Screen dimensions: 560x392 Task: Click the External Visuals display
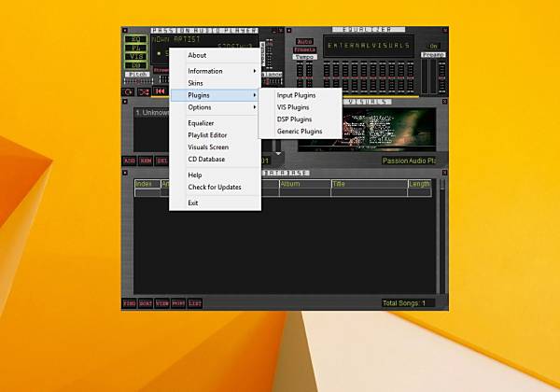tap(369, 46)
